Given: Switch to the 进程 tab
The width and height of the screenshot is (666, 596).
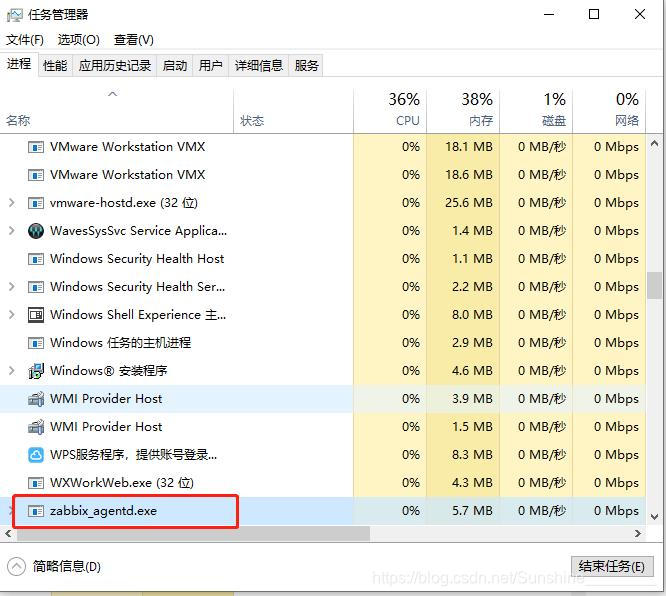Looking at the screenshot, I should [19, 64].
